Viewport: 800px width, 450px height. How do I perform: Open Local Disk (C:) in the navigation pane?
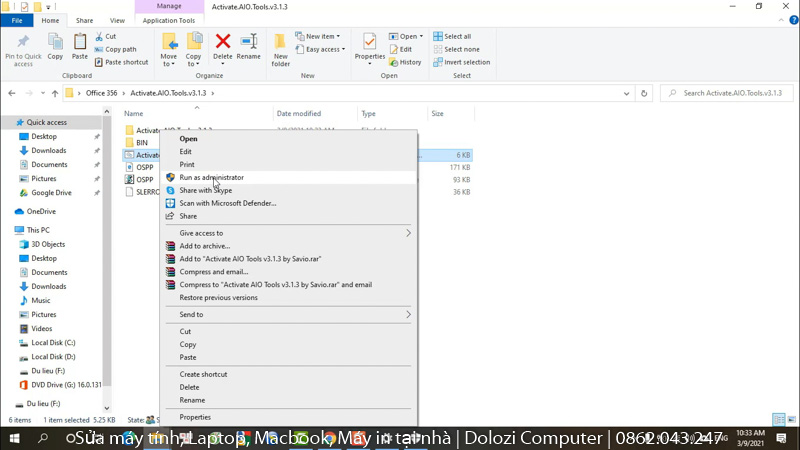tap(53, 342)
